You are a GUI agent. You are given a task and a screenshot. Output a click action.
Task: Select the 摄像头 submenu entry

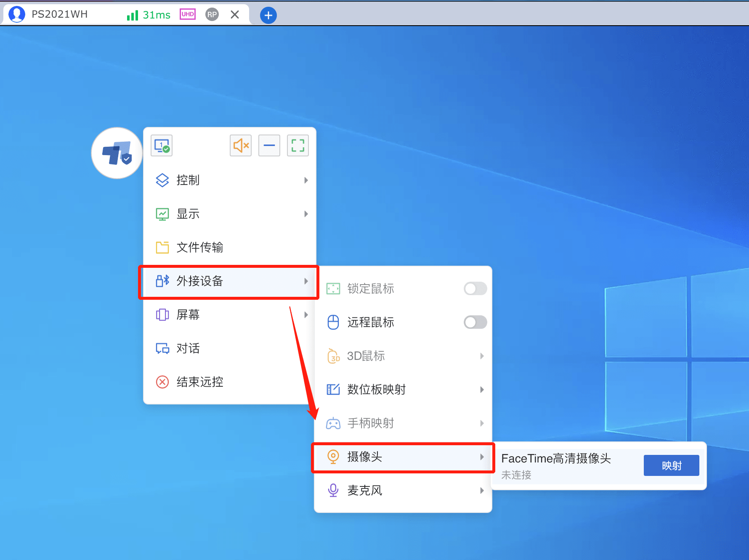[403, 457]
